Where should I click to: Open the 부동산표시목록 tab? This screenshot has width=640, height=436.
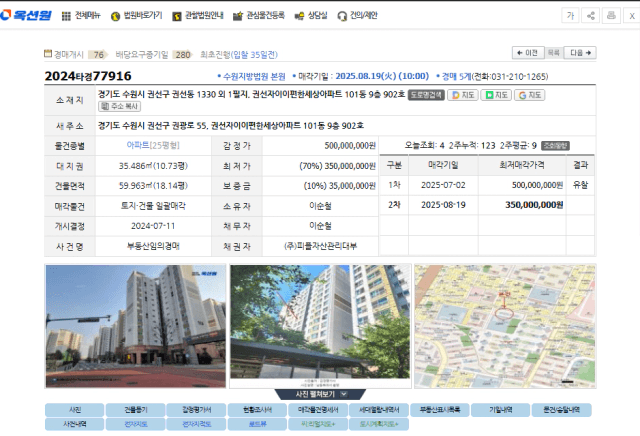click(440, 410)
